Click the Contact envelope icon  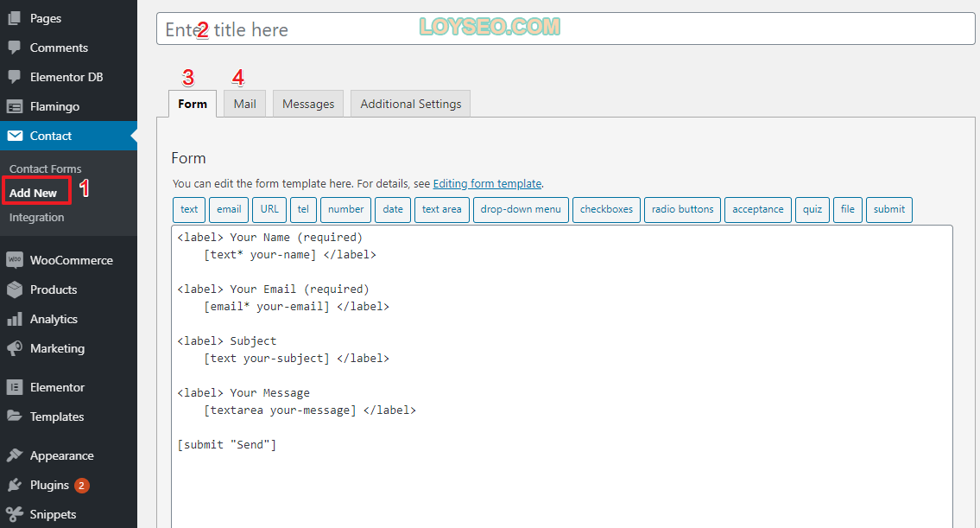pyautogui.click(x=15, y=136)
